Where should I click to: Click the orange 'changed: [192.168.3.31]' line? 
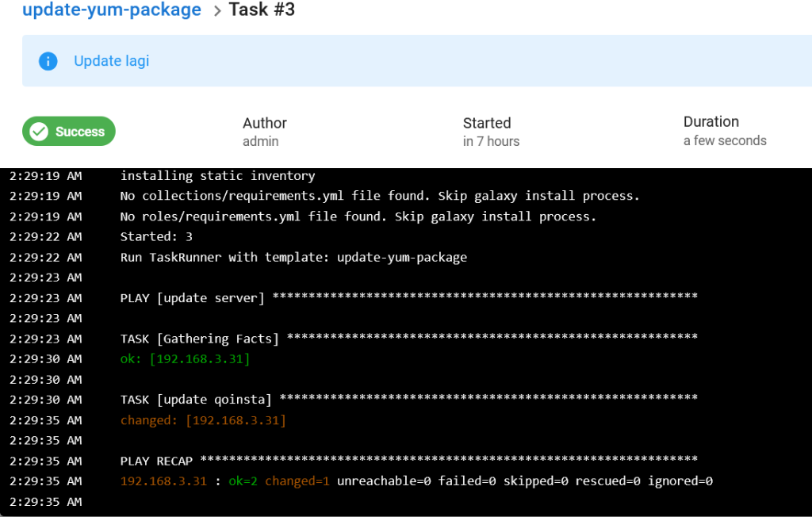click(203, 420)
